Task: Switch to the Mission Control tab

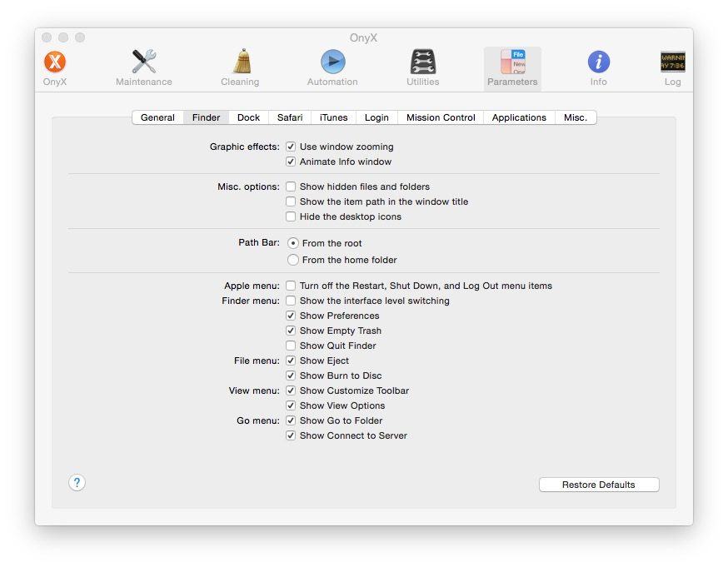Action: (x=441, y=118)
